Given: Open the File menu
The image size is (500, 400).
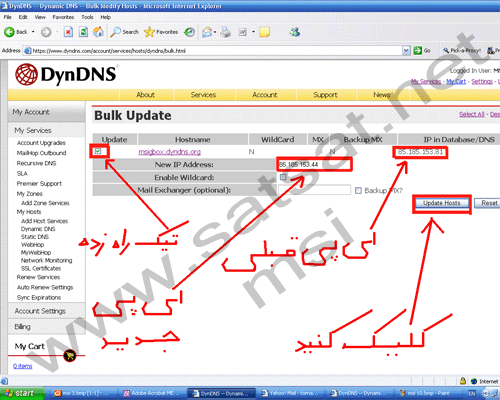Looking at the screenshot, I should pyautogui.click(x=8, y=17).
